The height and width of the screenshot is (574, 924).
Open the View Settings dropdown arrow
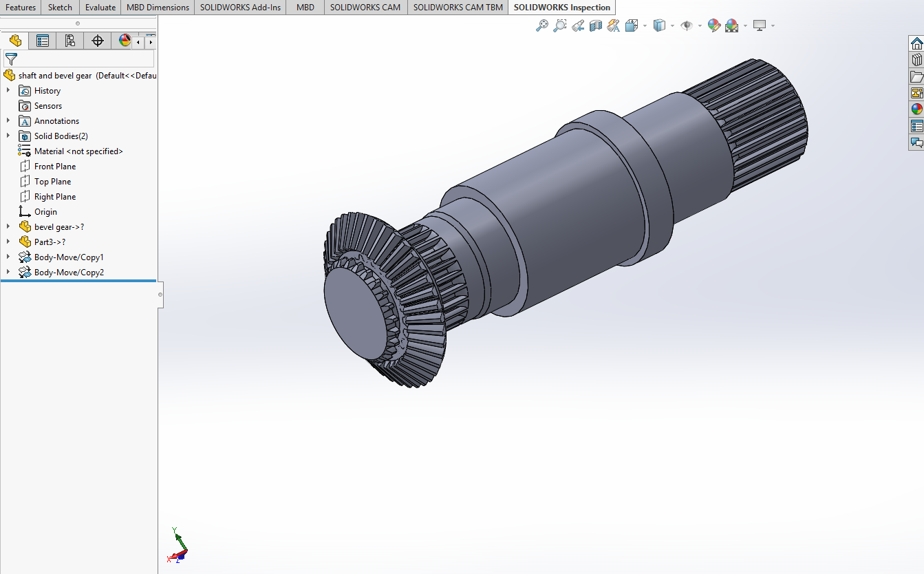(x=773, y=26)
